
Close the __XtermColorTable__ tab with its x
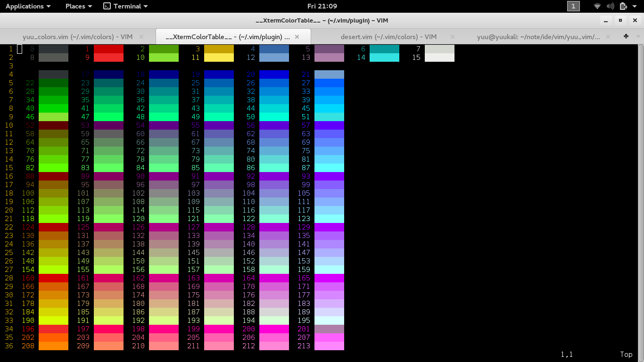pos(297,37)
